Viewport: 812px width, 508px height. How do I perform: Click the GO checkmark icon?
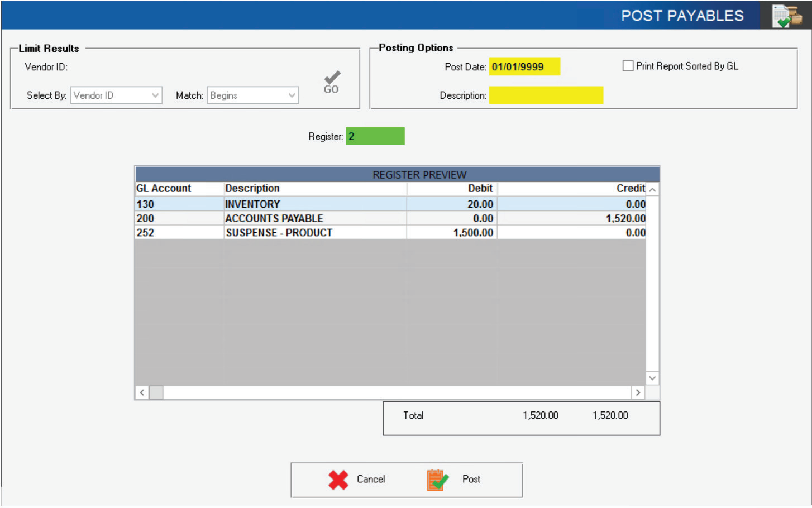coord(331,82)
